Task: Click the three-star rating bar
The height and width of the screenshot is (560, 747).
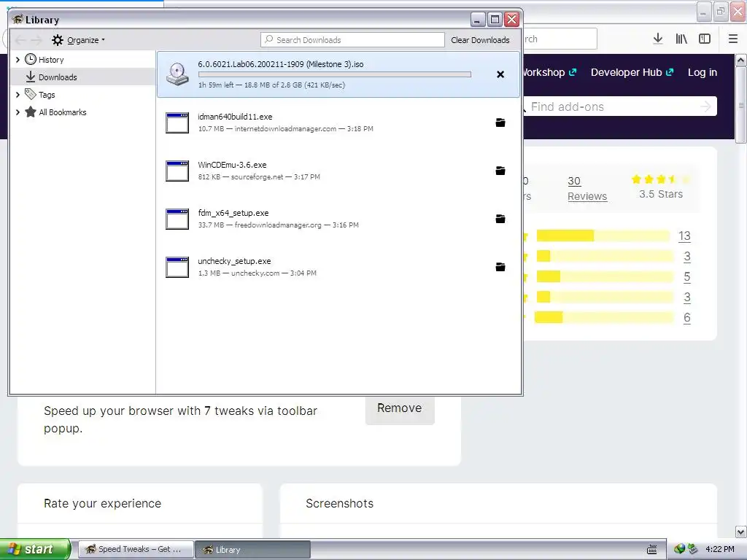Action: pyautogui.click(x=605, y=276)
